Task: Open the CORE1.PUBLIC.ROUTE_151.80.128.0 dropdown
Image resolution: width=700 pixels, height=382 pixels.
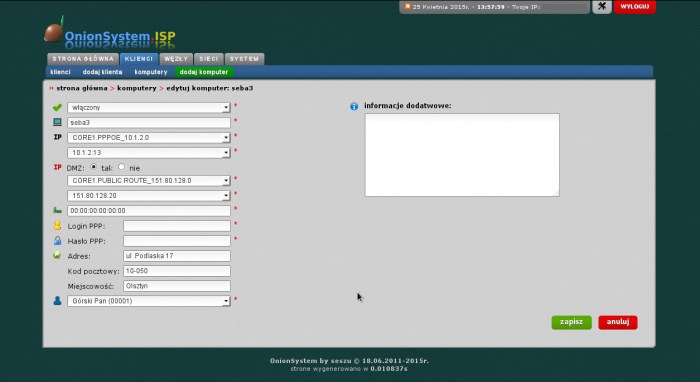Action: [x=149, y=181]
